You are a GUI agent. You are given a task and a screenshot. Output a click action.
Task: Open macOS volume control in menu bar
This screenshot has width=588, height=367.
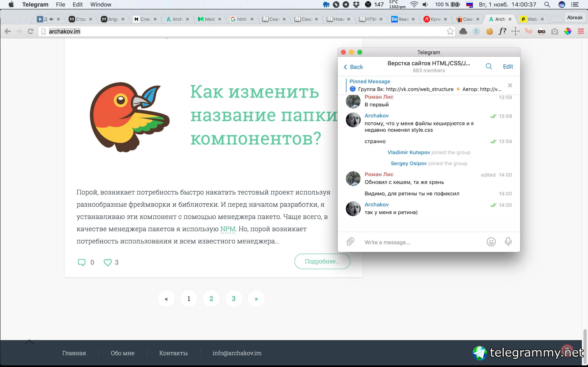pos(425,4)
